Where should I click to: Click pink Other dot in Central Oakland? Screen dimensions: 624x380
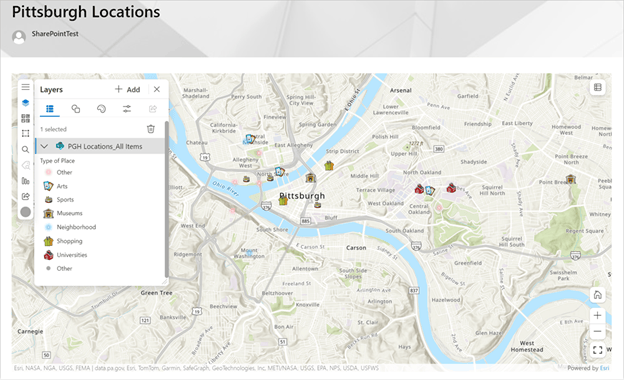click(439, 207)
